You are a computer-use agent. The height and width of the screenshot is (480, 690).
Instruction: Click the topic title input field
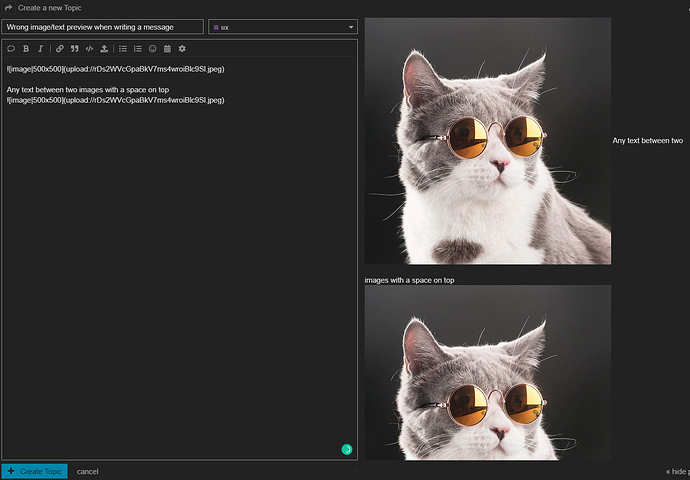[x=103, y=27]
